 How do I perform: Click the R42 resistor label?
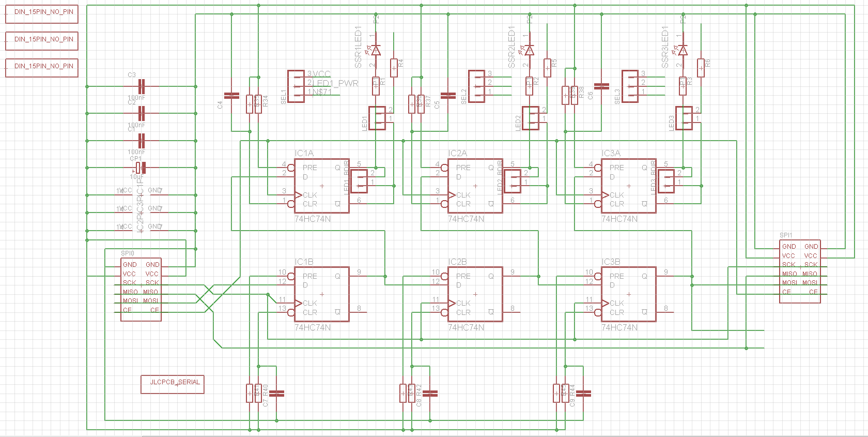(x=419, y=390)
